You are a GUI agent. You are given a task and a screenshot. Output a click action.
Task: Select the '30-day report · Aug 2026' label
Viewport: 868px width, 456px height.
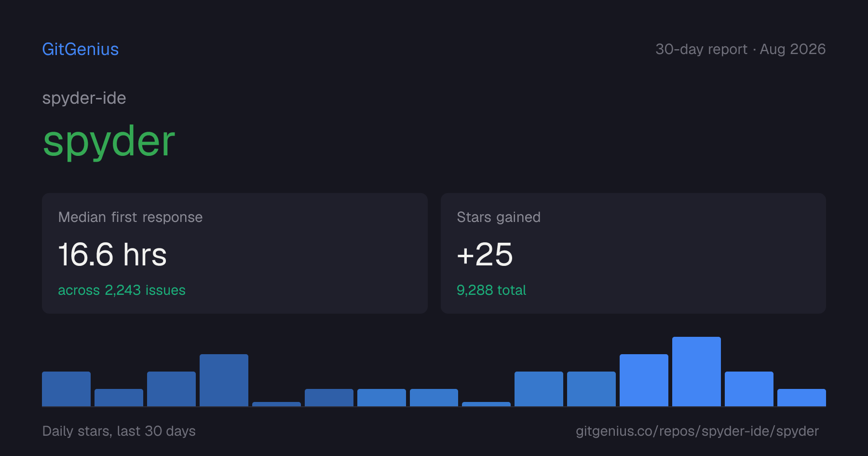(x=741, y=49)
